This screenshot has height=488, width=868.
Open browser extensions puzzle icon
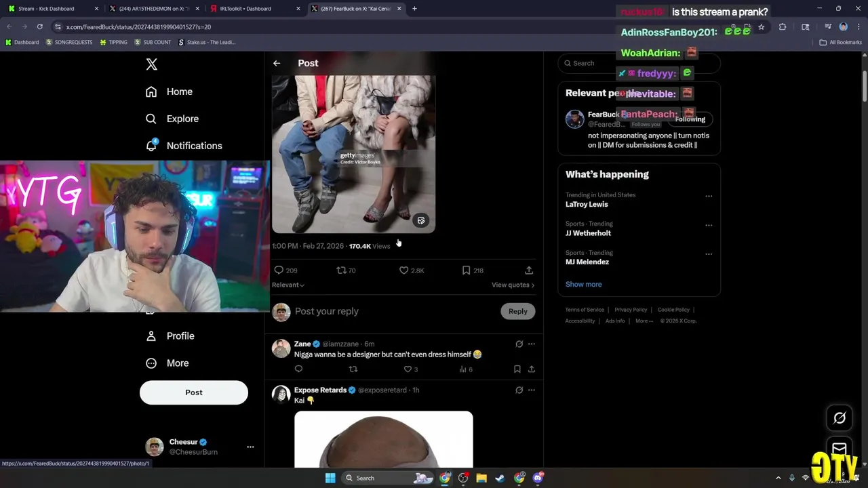pyautogui.click(x=783, y=27)
